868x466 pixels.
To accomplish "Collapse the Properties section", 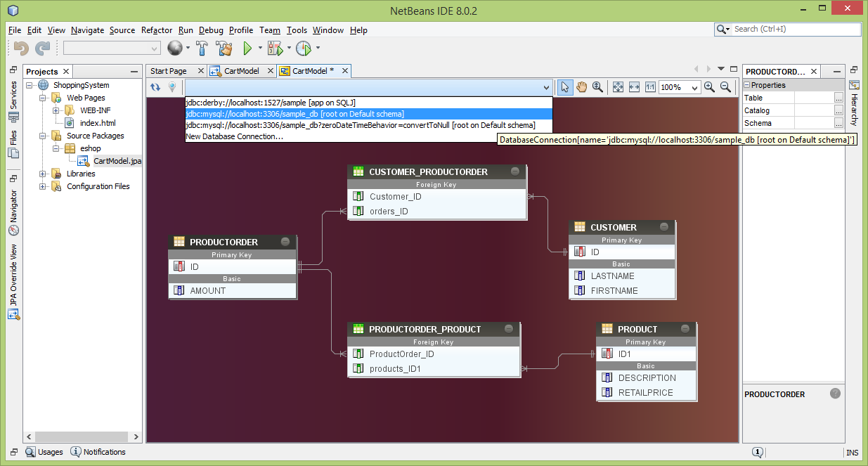I will [x=747, y=85].
